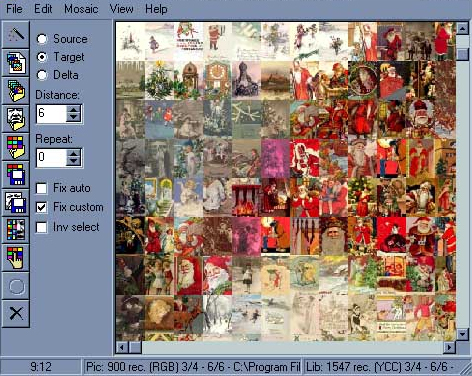This screenshot has height=376, width=472.
Task: Select the Source radio button
Action: (42, 39)
